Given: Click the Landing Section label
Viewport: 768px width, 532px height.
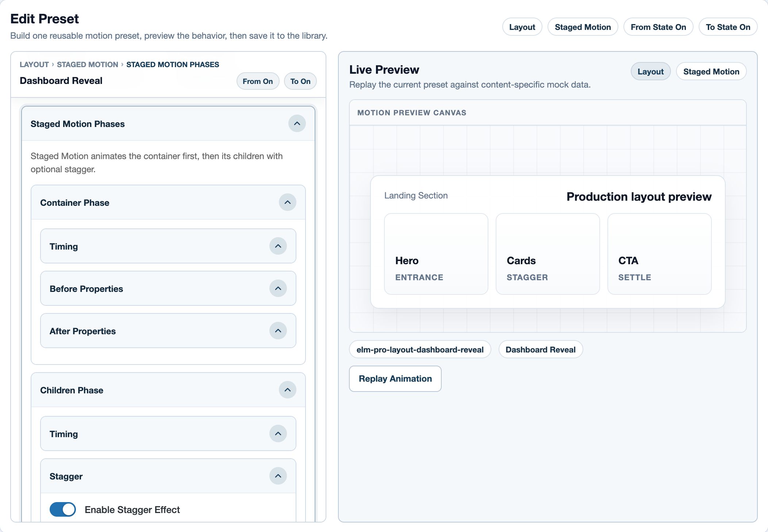Looking at the screenshot, I should click(x=416, y=196).
